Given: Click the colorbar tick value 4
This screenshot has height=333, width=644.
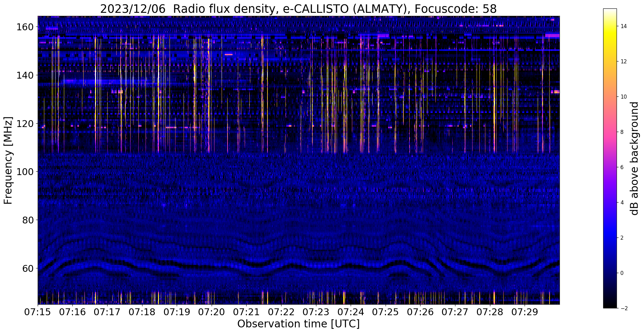Looking at the screenshot, I should (x=622, y=203).
